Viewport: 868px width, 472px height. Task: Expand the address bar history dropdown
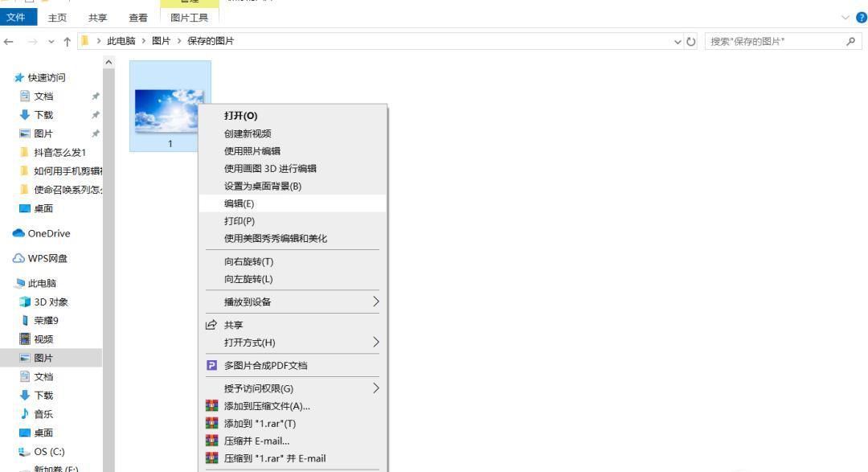point(677,42)
